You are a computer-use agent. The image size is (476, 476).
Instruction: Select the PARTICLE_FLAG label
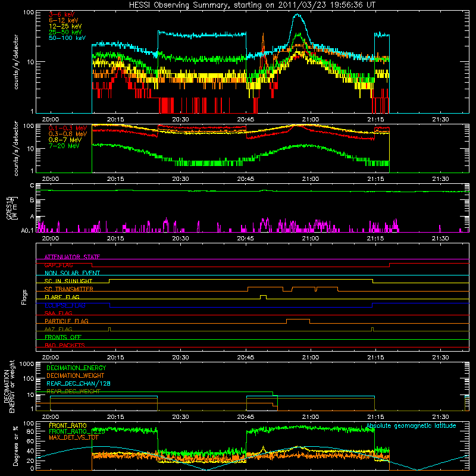point(67,321)
